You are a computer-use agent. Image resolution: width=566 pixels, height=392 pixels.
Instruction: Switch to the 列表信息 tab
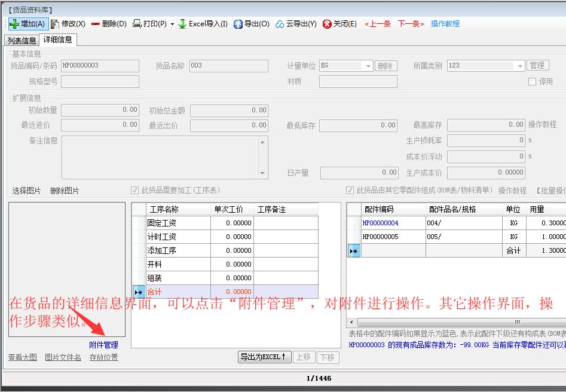[x=22, y=41]
